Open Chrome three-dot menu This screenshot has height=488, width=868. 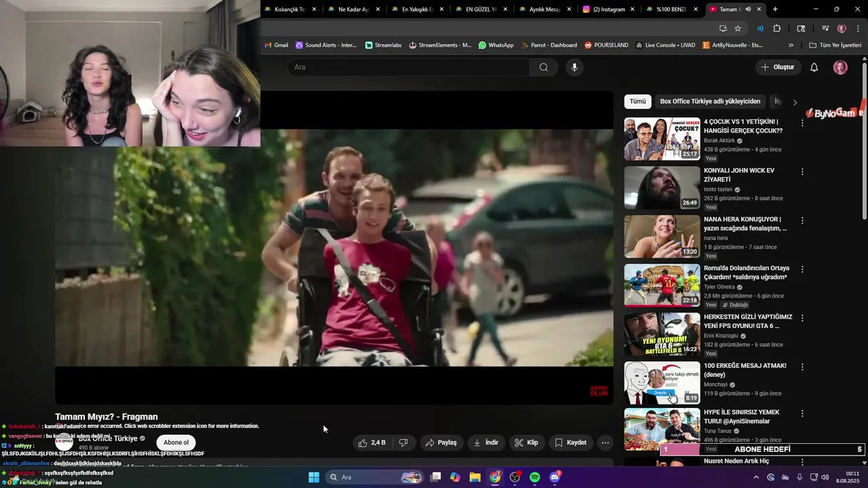(858, 28)
